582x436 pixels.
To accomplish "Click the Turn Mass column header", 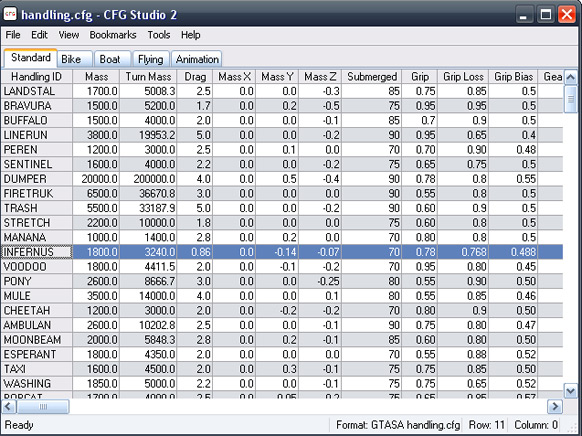I will (x=148, y=77).
